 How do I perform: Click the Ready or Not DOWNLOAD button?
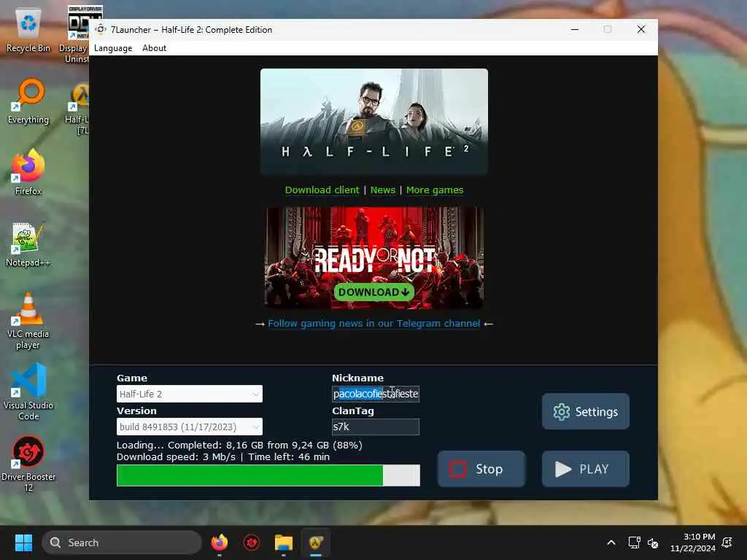pos(374,292)
